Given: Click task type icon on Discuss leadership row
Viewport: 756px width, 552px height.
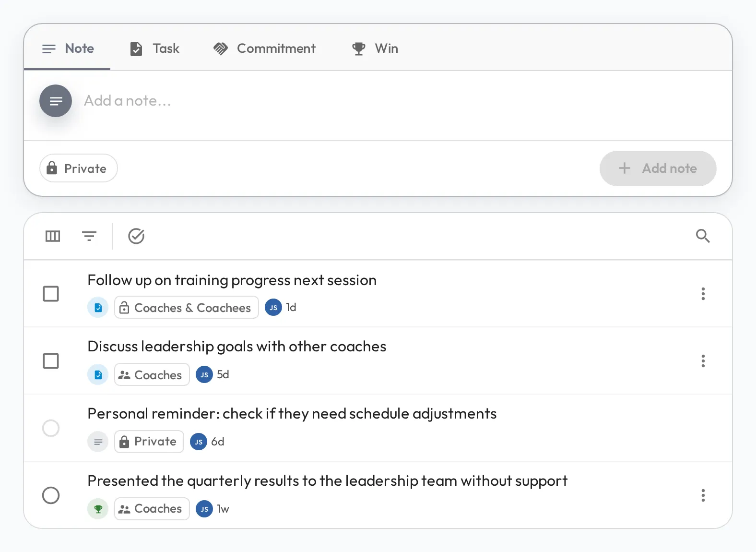Looking at the screenshot, I should click(x=98, y=375).
